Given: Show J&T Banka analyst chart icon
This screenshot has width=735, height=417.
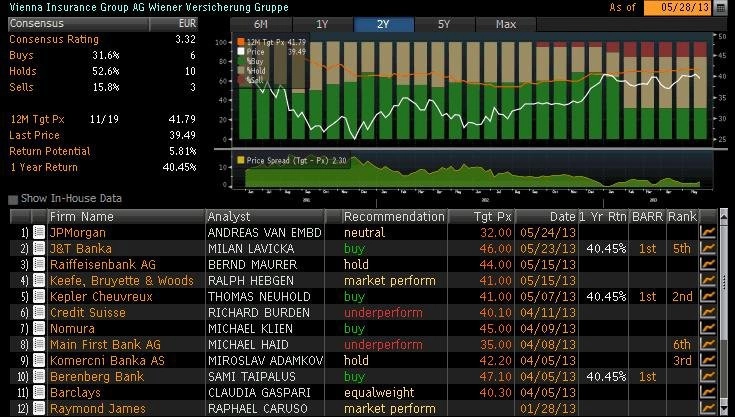Looking at the screenshot, I should click(x=708, y=248).
